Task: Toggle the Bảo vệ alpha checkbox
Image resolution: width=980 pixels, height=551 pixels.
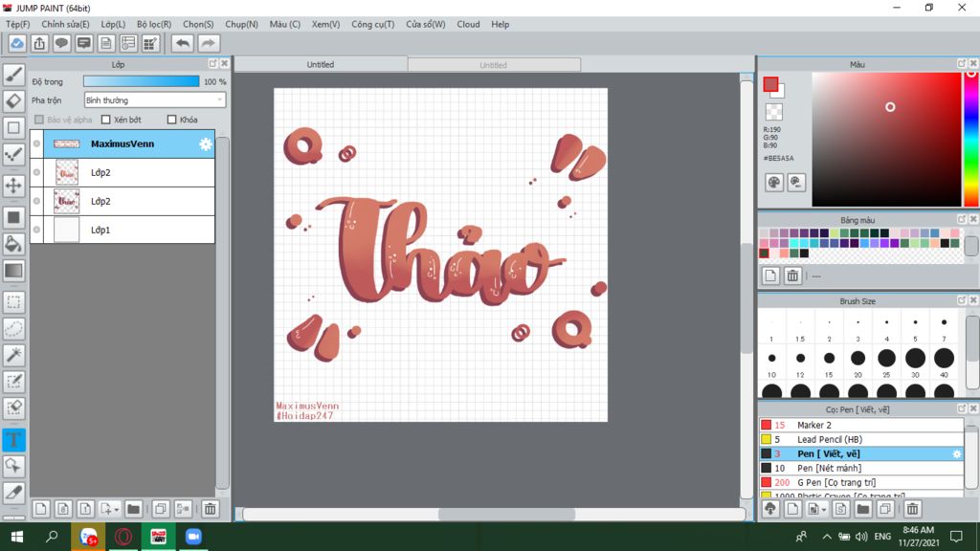Action: click(x=39, y=120)
